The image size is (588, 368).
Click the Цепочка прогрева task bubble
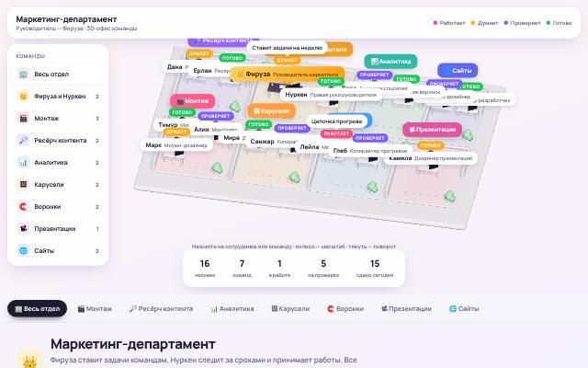click(x=337, y=121)
